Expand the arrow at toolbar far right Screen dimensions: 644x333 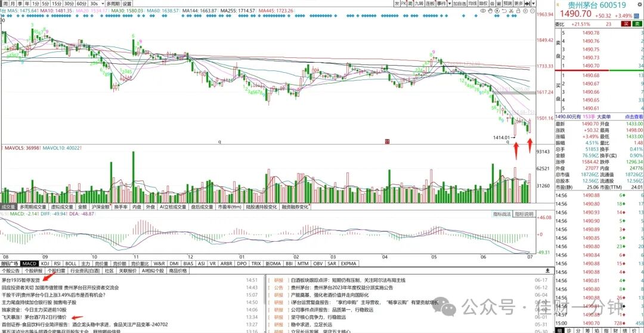(x=534, y=4)
